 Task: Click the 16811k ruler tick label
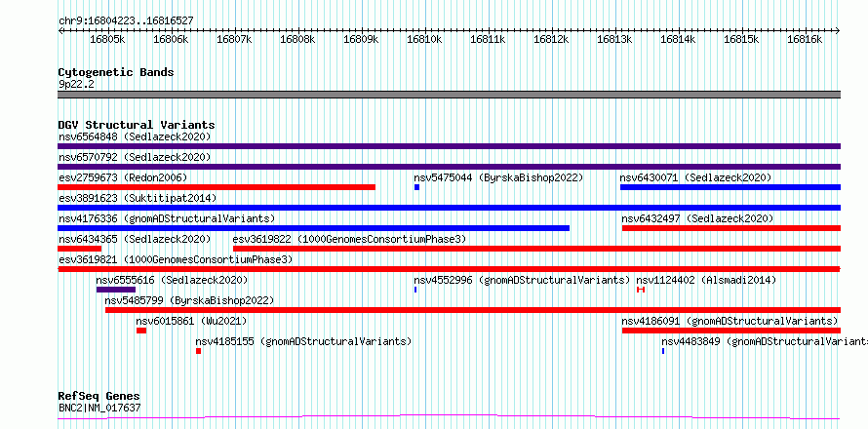click(x=488, y=39)
